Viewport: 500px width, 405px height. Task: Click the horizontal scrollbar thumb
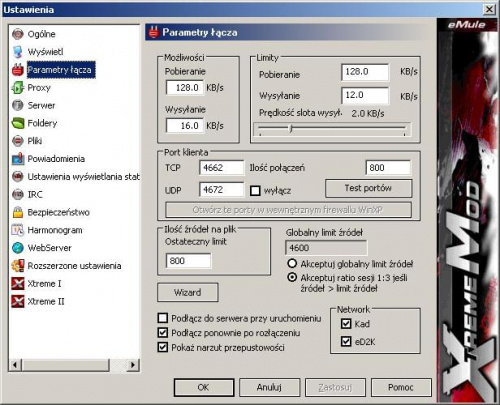pos(66,365)
